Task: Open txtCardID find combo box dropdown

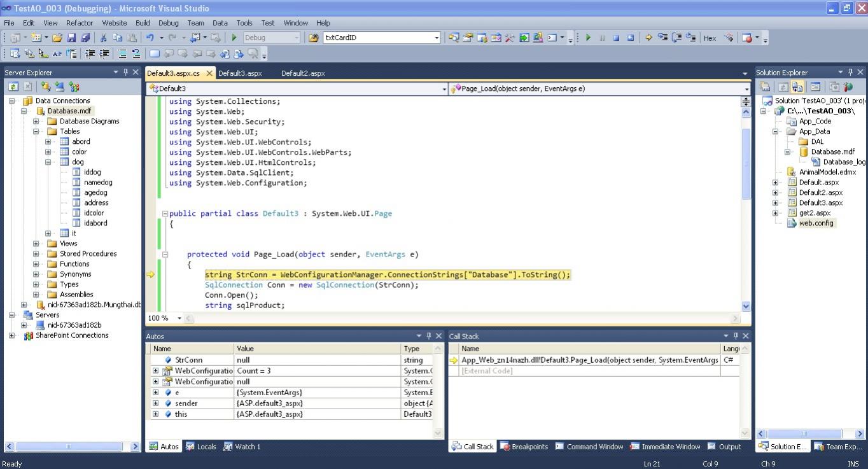Action: [x=437, y=38]
